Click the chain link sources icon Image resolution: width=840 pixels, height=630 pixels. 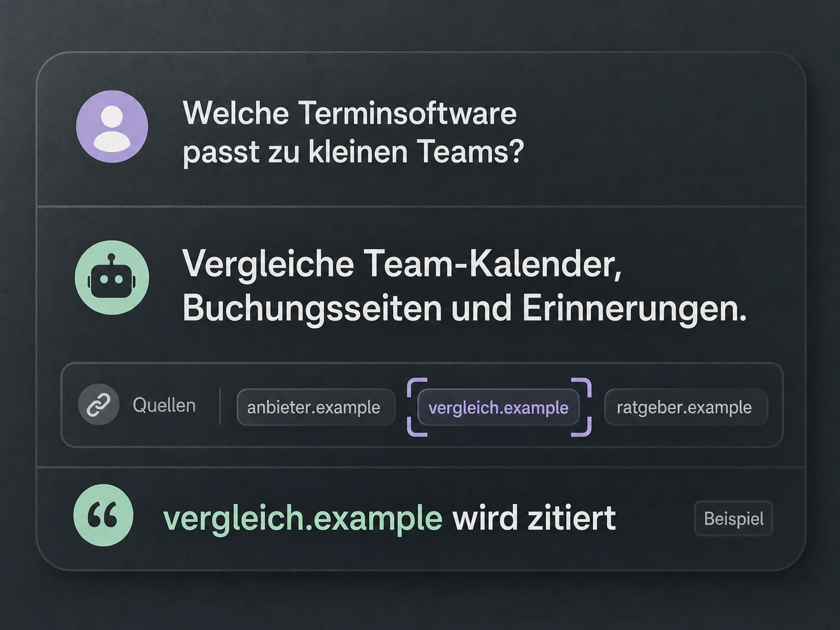point(98,405)
